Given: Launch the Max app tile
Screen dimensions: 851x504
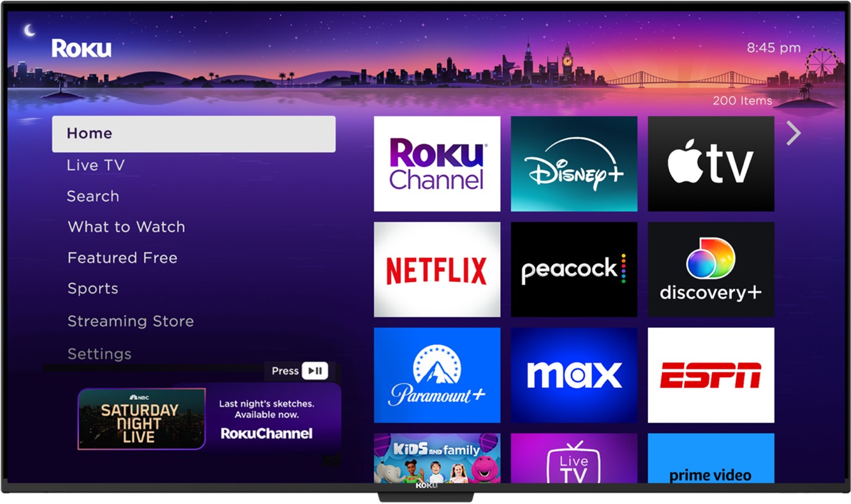Looking at the screenshot, I should (573, 375).
